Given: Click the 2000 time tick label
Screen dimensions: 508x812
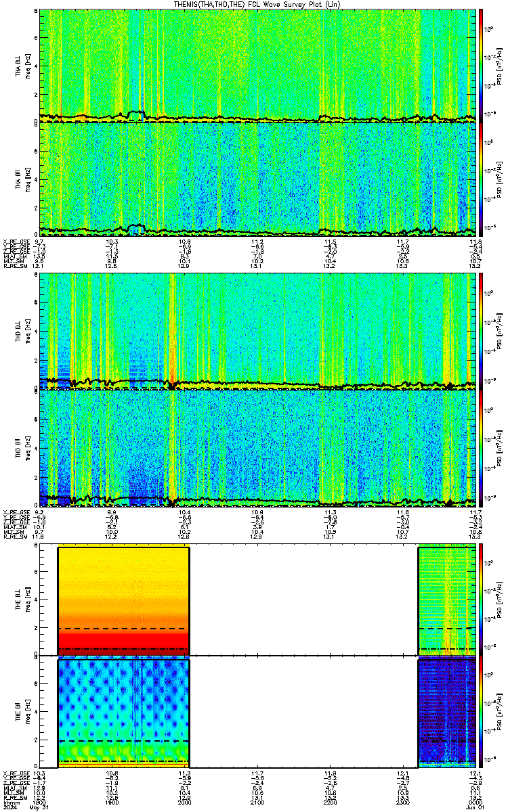Looking at the screenshot, I should [185, 801].
